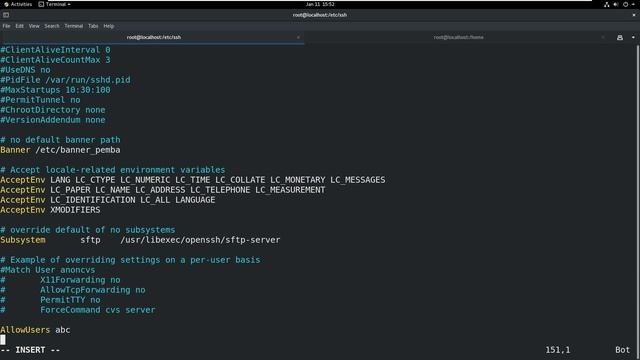Open the Terminal menu

click(x=73, y=26)
